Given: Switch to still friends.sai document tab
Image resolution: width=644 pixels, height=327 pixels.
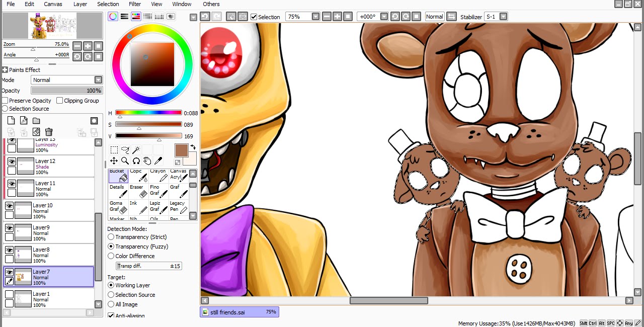Looking at the screenshot, I should pos(239,312).
